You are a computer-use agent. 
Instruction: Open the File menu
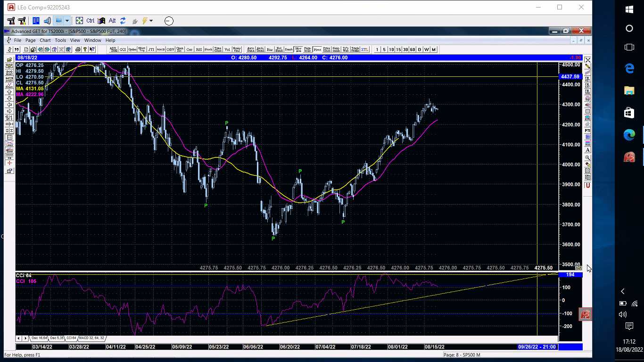pos(17,40)
